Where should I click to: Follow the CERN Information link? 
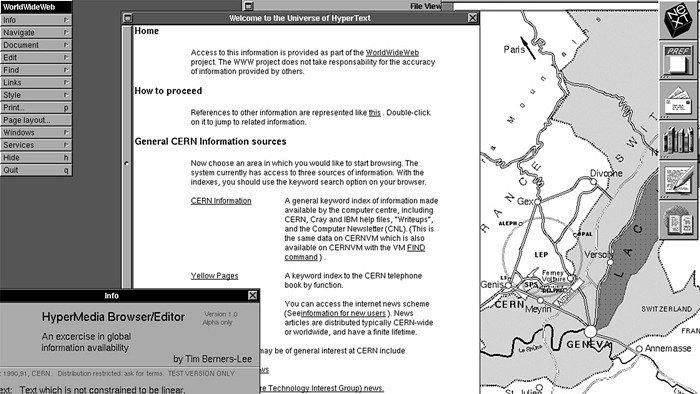click(221, 201)
